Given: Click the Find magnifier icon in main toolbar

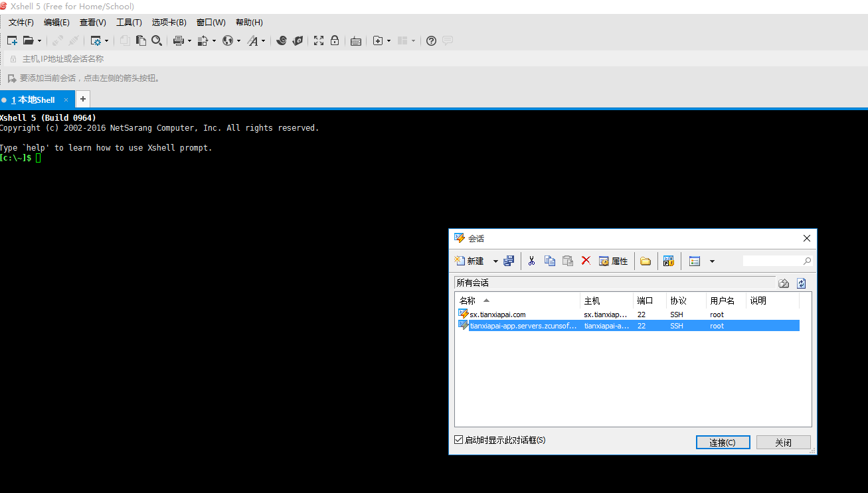Looking at the screenshot, I should coord(157,40).
